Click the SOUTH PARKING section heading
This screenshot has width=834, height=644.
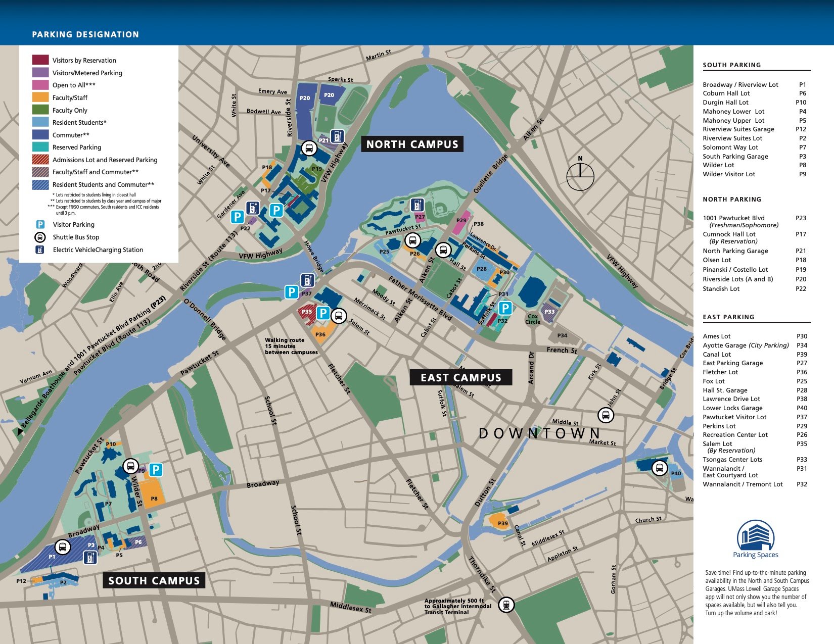[731, 65]
